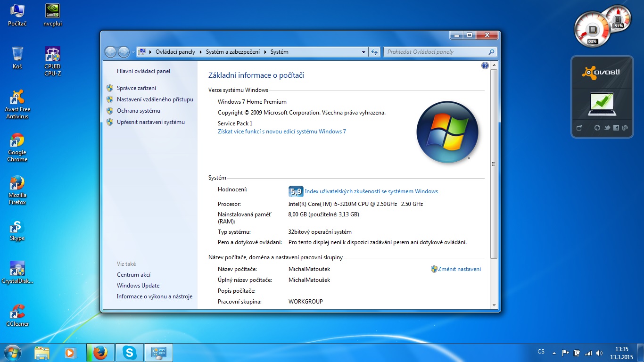Screen dimensions: 644x362
Task: Show hidden system tray icons
Action: tap(554, 353)
